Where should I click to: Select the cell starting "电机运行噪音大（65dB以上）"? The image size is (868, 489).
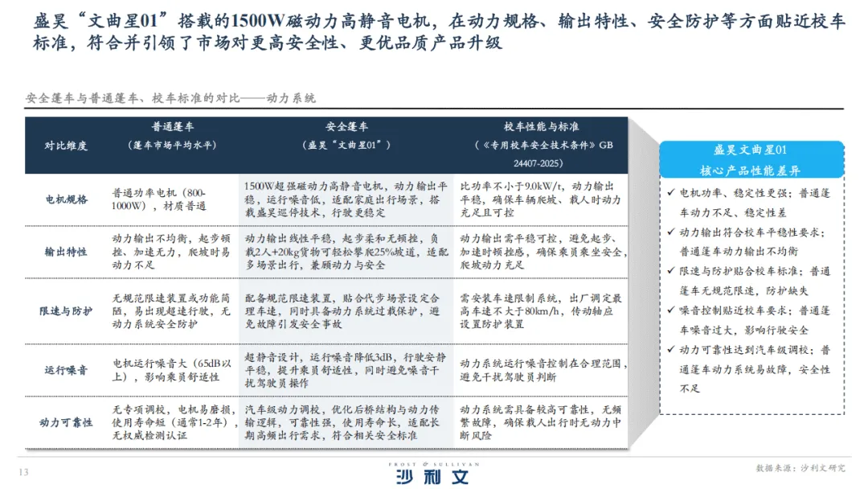(172, 371)
